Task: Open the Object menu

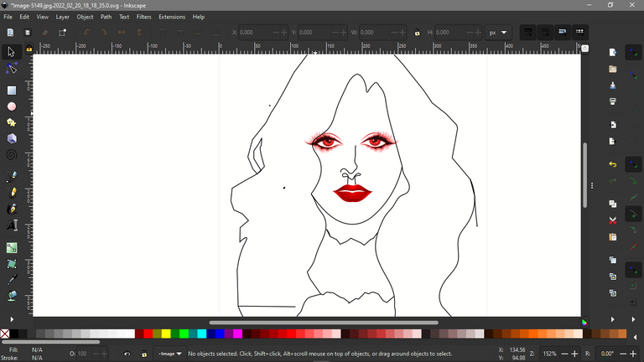Action: click(85, 17)
